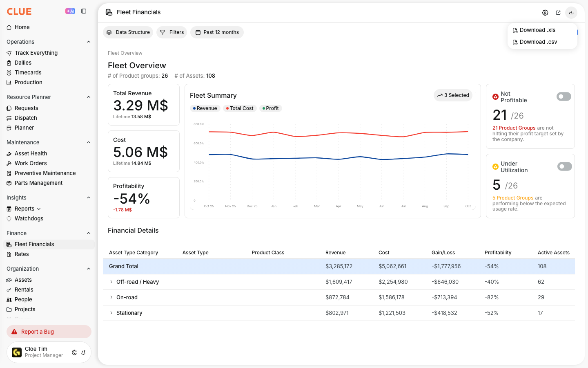Viewport: 588px width, 368px height.
Task: Click the download icon button
Action: coord(571,13)
